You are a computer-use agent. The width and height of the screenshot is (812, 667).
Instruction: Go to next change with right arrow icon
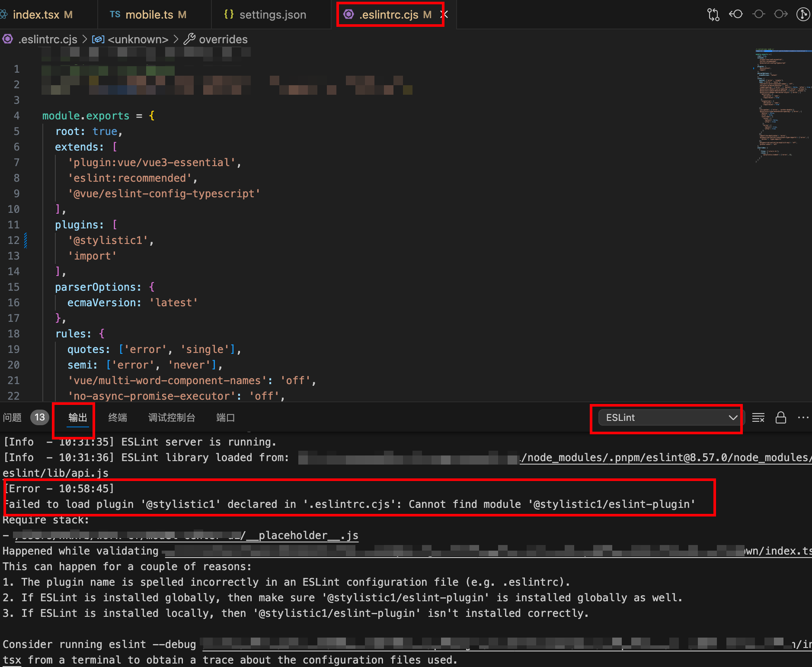[781, 14]
